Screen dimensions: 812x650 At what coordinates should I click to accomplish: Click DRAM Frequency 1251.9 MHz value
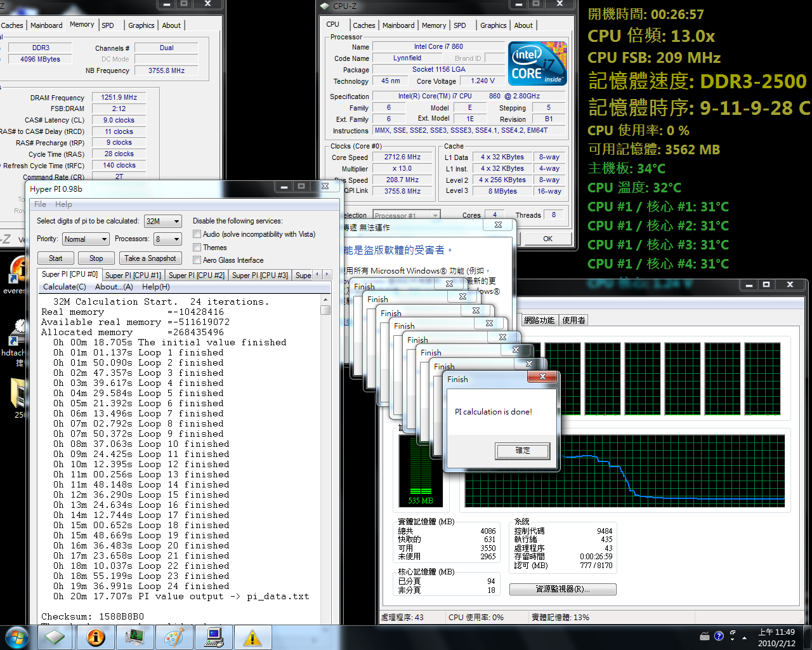119,97
